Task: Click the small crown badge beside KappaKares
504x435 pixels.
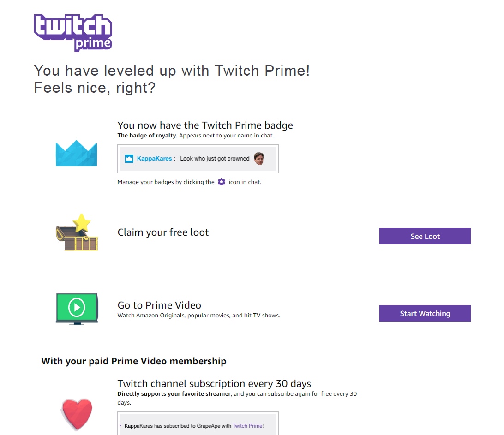Action: point(129,158)
